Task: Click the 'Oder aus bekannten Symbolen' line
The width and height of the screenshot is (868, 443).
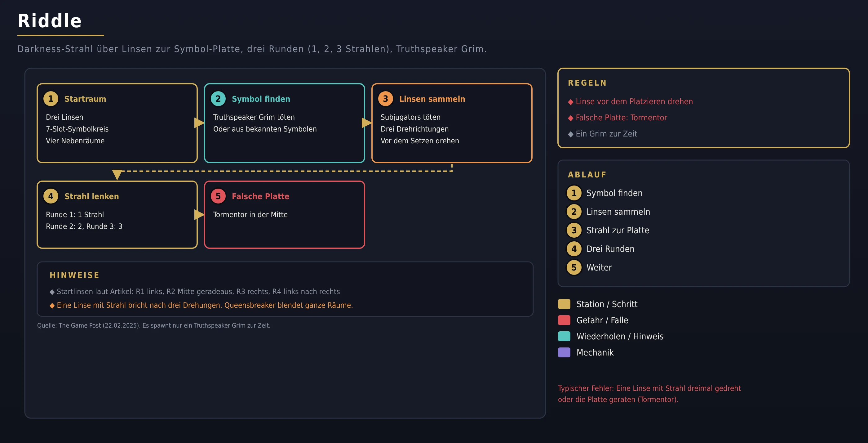Action: (x=265, y=129)
